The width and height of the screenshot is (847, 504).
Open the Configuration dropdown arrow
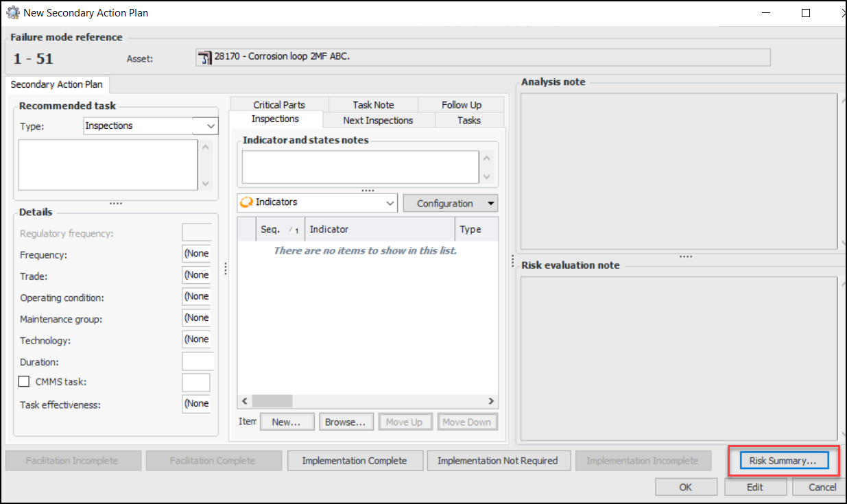point(490,204)
